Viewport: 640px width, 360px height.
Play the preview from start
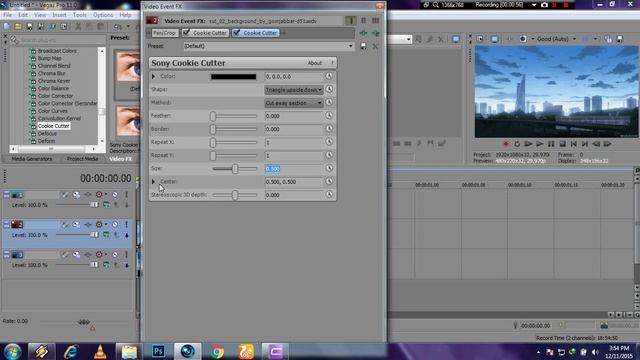click(x=528, y=144)
